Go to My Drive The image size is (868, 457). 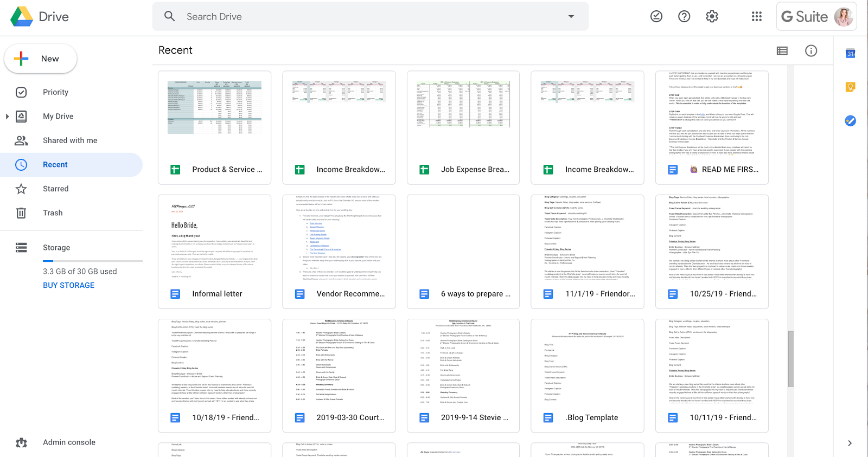pos(58,116)
